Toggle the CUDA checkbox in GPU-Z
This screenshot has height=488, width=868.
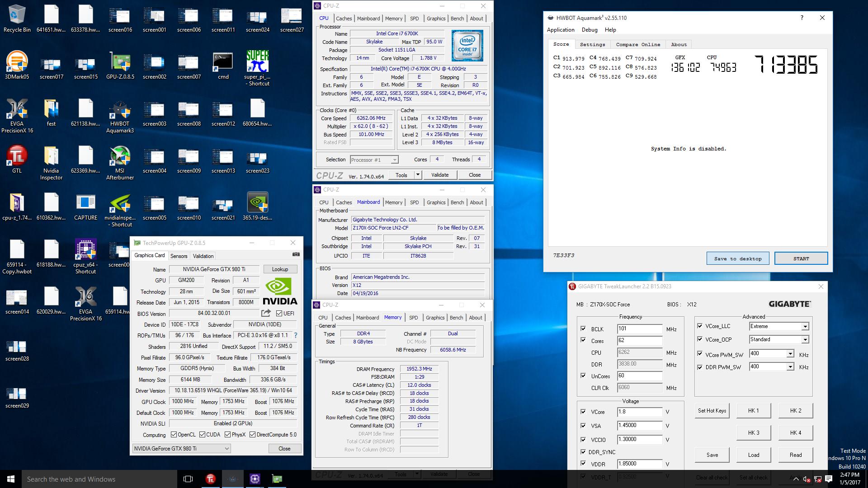(x=202, y=435)
